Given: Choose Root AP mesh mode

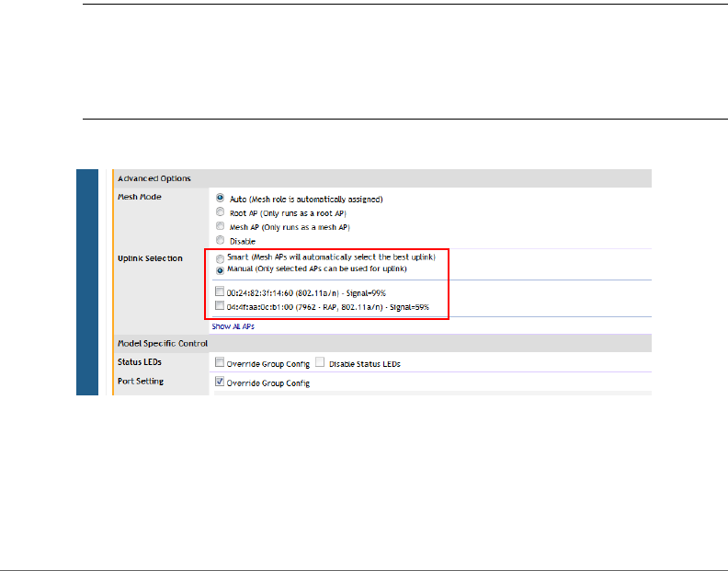Looking at the screenshot, I should point(220,211).
